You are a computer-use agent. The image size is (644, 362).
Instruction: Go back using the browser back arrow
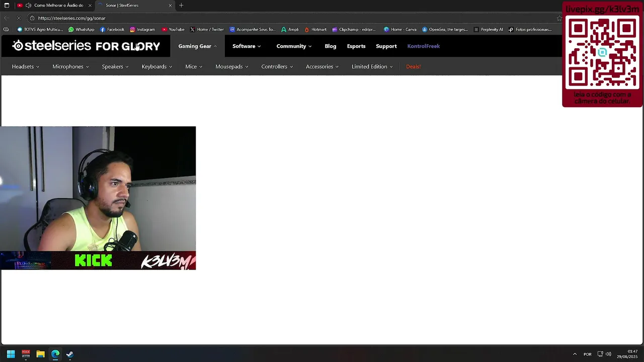point(7,18)
